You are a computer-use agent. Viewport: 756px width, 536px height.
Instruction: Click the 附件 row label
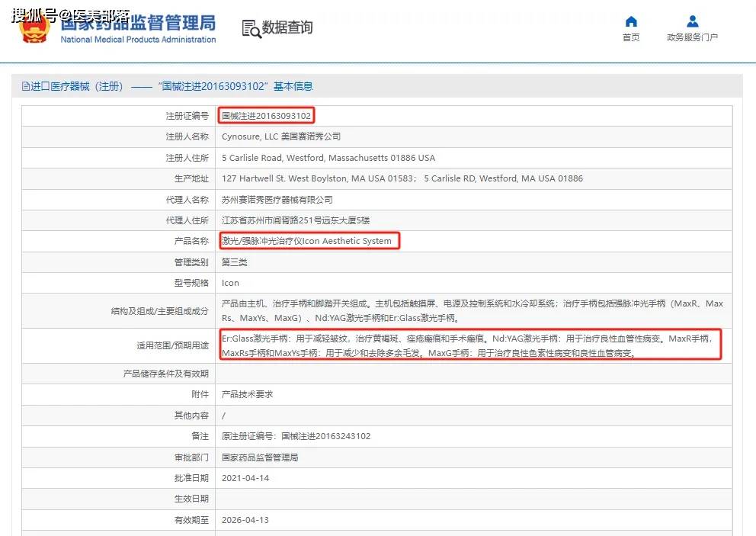coord(200,395)
